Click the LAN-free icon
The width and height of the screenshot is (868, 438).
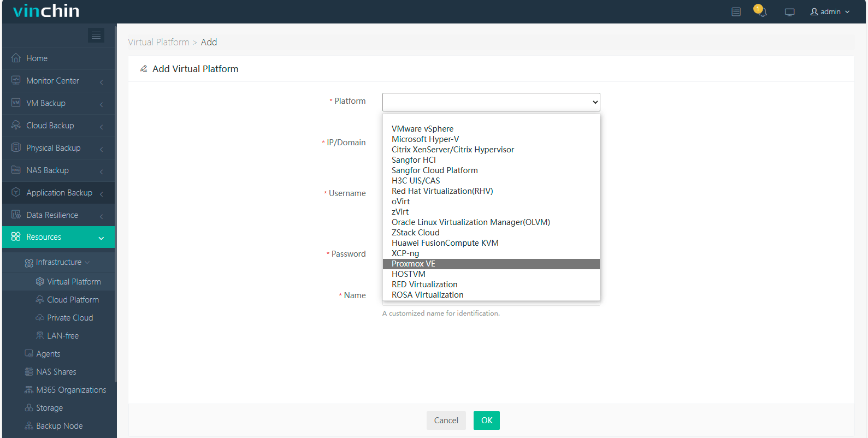pyautogui.click(x=40, y=335)
